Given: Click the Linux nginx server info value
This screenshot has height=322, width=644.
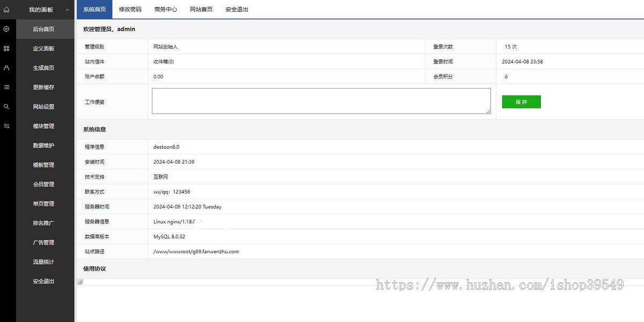Looking at the screenshot, I should [x=174, y=222].
